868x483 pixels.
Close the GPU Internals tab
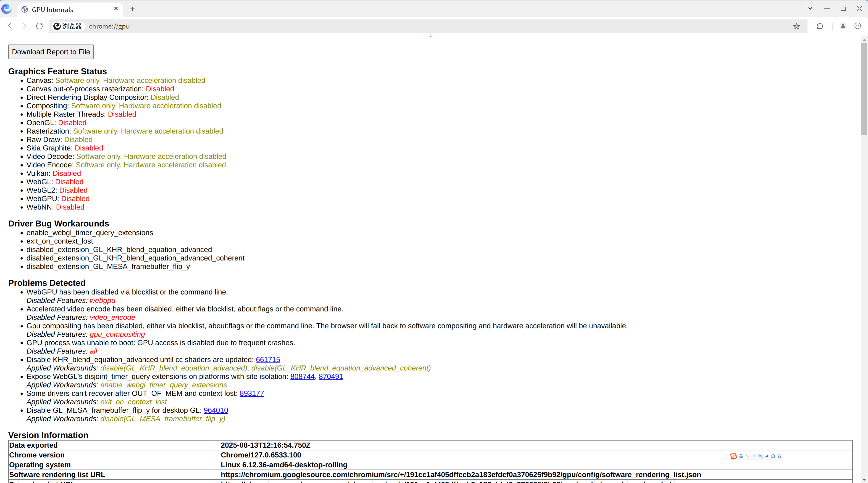pyautogui.click(x=116, y=9)
